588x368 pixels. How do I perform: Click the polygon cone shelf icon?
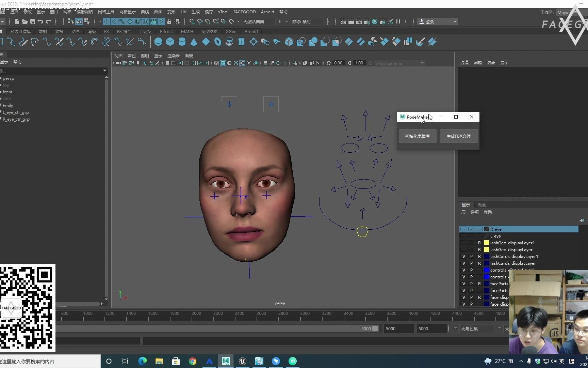(x=194, y=42)
